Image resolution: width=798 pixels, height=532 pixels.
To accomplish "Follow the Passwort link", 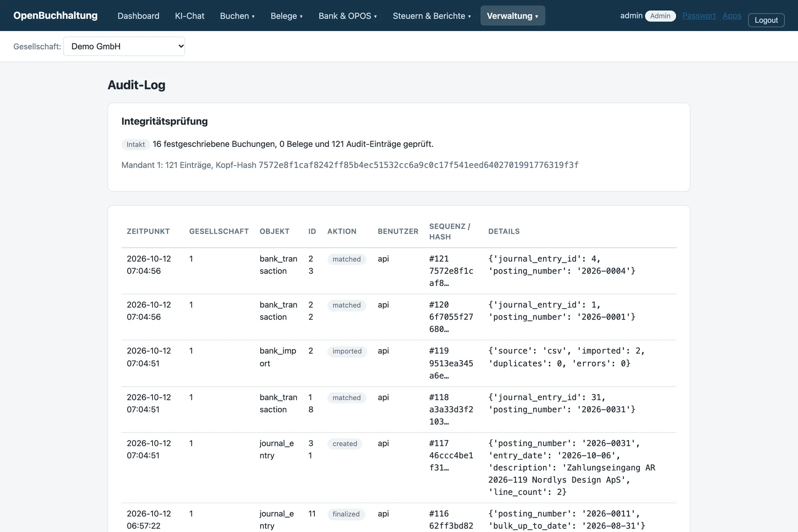I will (x=699, y=16).
